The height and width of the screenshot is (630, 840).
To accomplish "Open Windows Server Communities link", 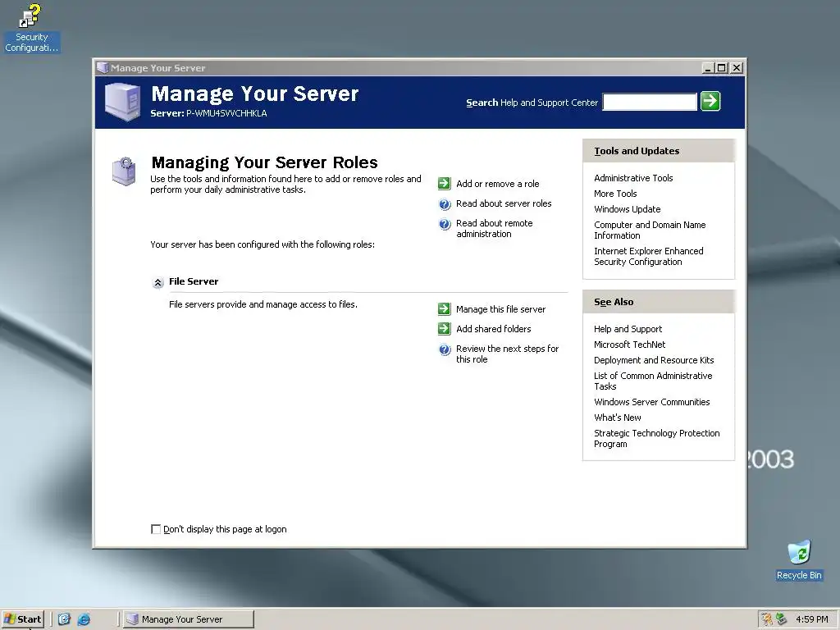I will point(652,402).
